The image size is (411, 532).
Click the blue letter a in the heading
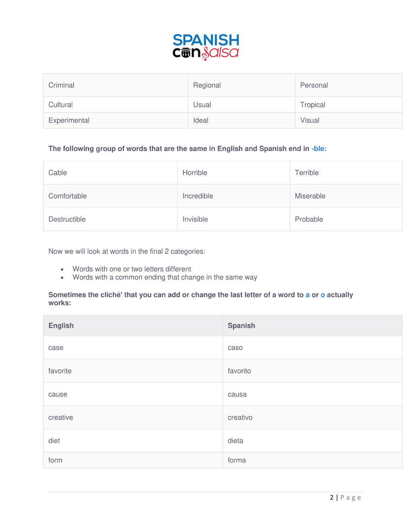(307, 295)
